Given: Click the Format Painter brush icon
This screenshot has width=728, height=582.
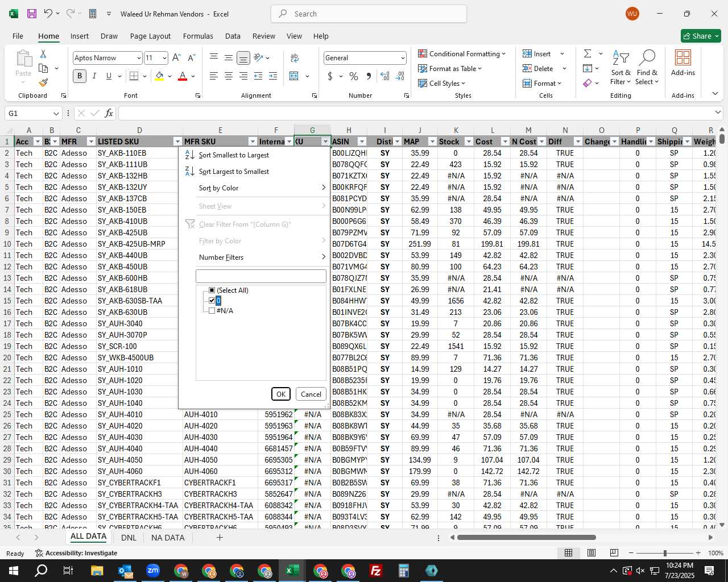Looking at the screenshot, I should [43, 82].
